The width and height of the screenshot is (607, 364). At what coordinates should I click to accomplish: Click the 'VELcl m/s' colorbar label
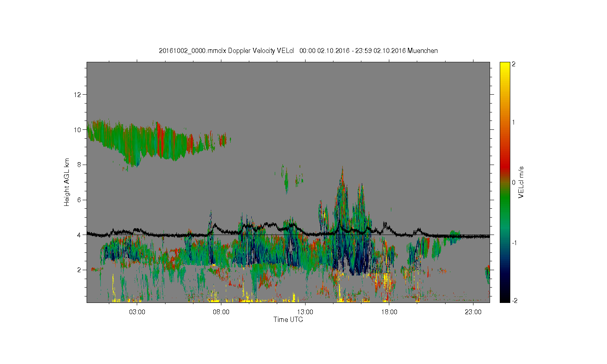(x=521, y=182)
